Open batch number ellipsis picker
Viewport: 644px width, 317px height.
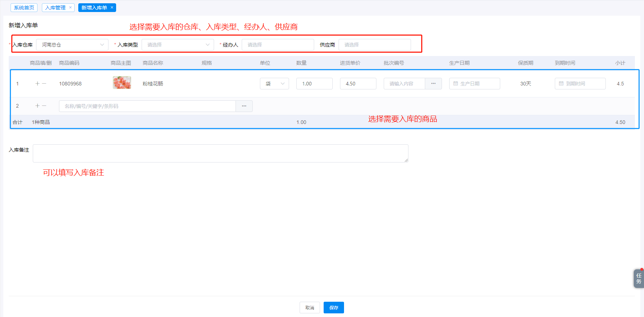[x=433, y=84]
